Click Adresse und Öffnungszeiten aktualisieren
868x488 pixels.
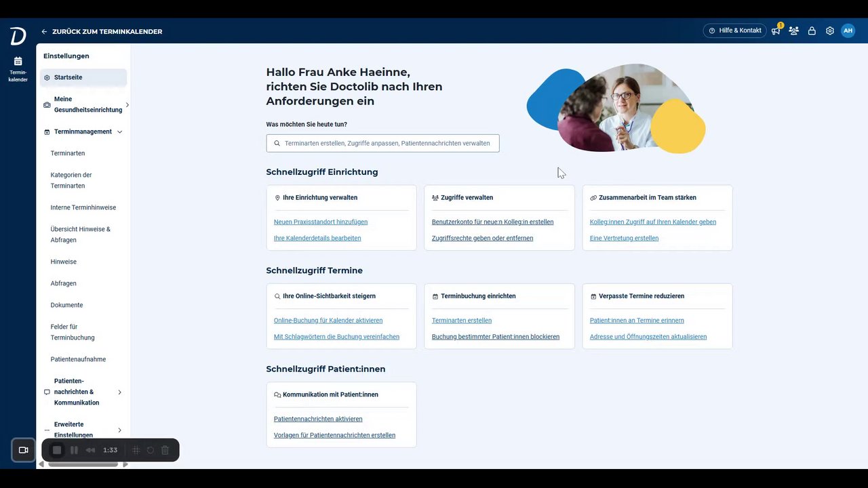648,336
